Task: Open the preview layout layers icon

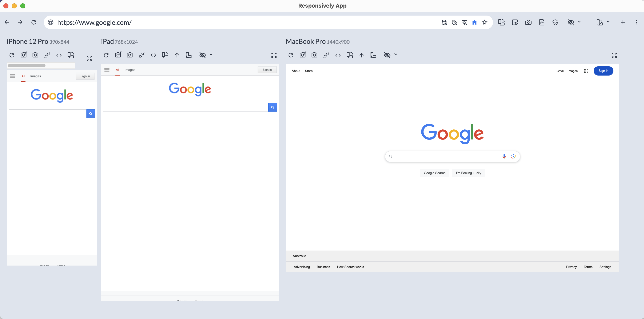Action: 556,23
